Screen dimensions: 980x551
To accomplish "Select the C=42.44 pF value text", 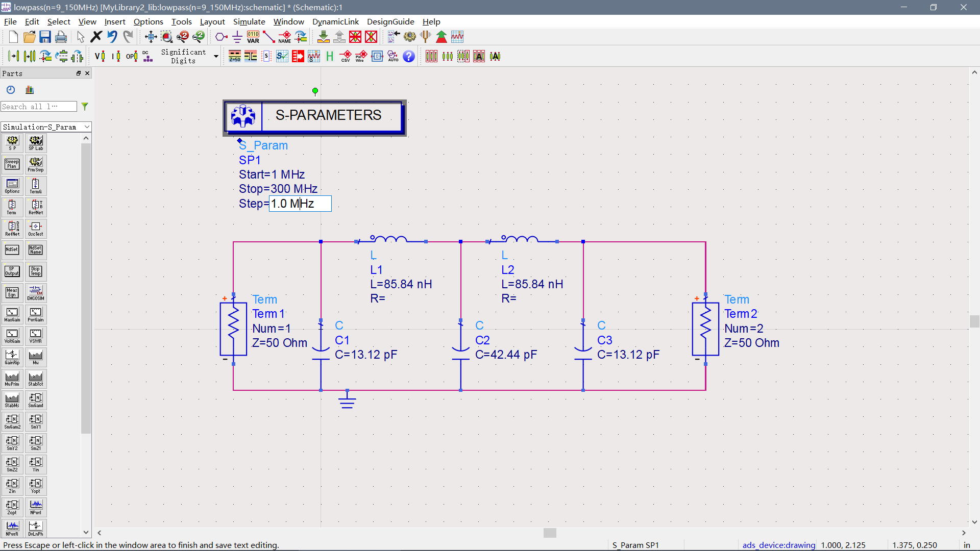I will (506, 355).
